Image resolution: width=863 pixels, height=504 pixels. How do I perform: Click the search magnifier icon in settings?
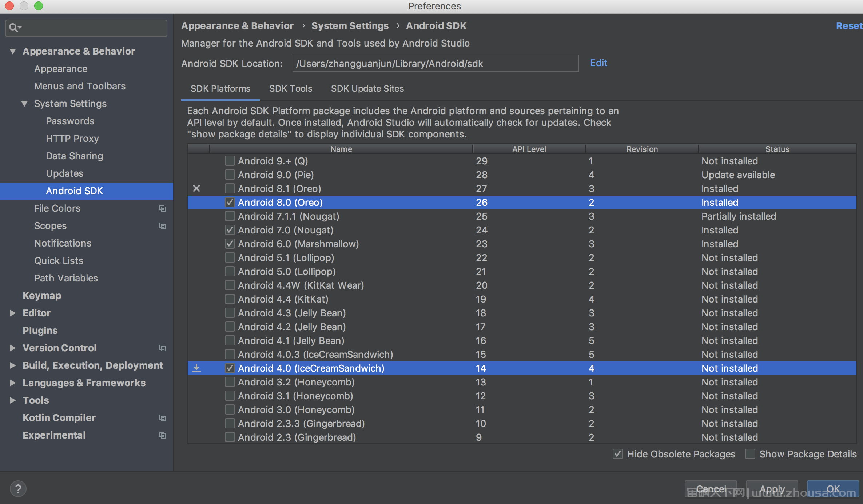point(15,28)
